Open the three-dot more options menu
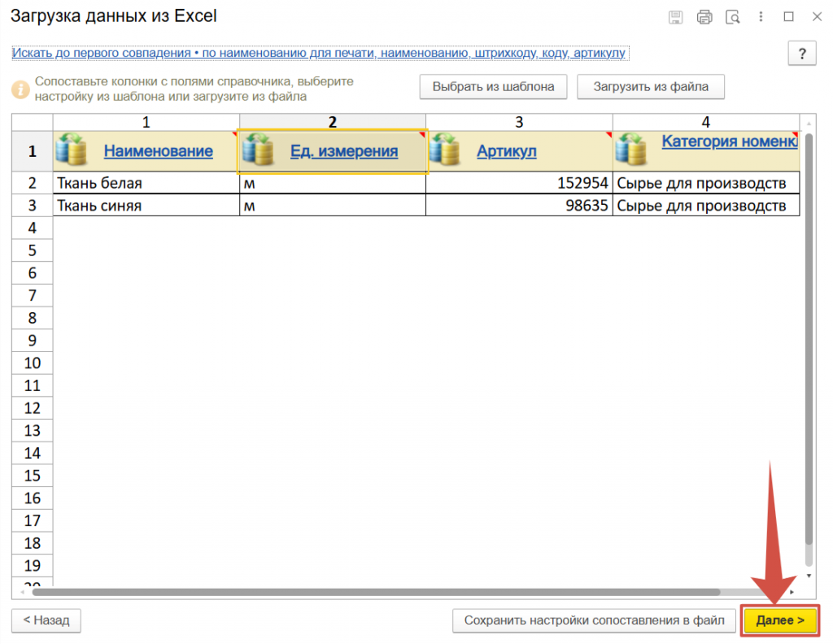Viewport: 833px width, 644px height. (x=761, y=17)
